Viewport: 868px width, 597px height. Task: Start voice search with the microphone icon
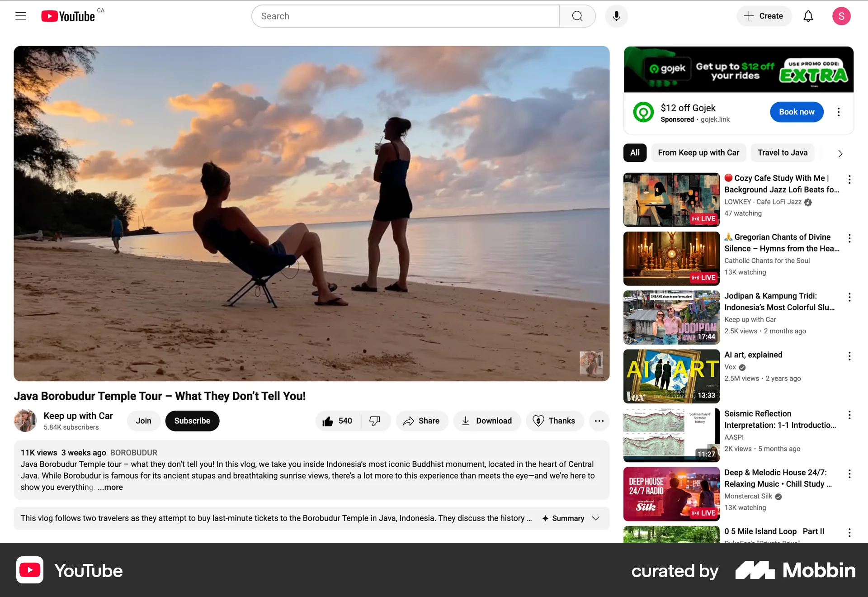tap(616, 16)
